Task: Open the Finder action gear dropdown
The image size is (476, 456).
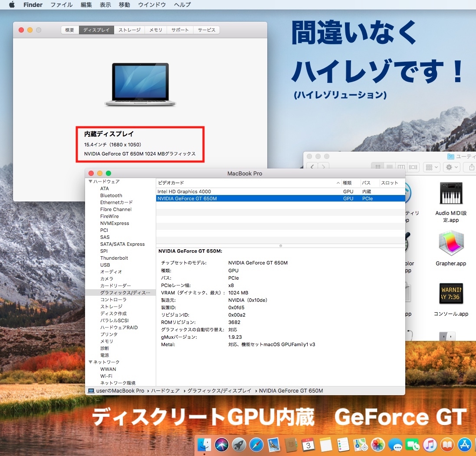Action: [x=452, y=167]
